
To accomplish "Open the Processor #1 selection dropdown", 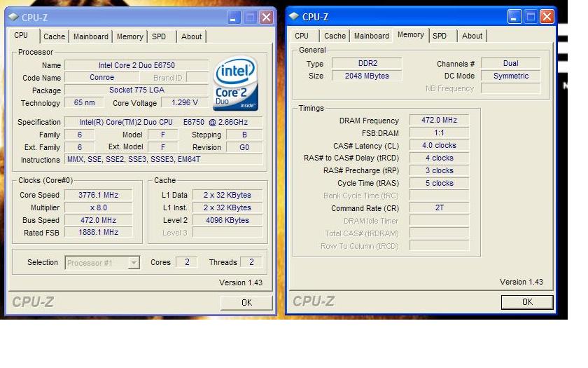I will pyautogui.click(x=133, y=262).
